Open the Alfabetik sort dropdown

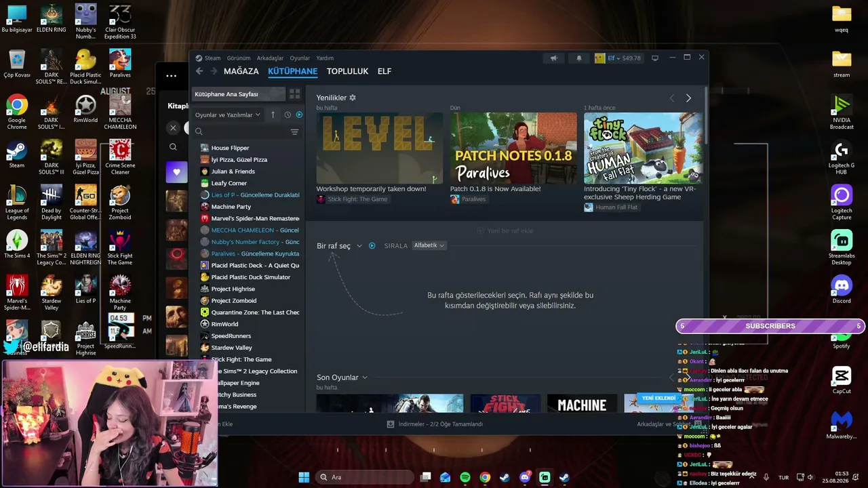pyautogui.click(x=429, y=245)
